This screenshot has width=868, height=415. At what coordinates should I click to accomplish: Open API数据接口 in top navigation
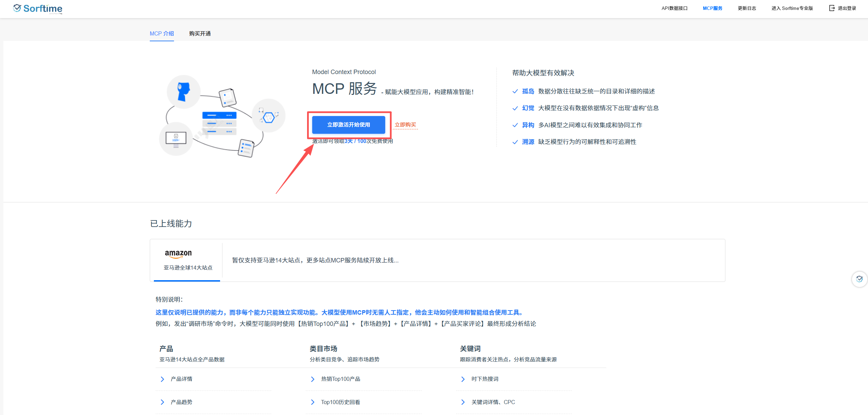click(x=674, y=8)
